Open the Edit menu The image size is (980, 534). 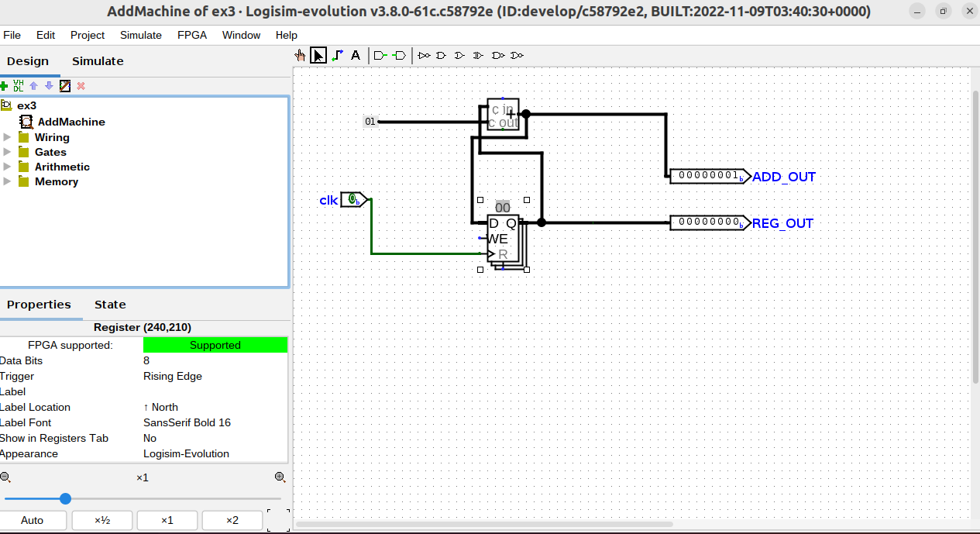pos(46,35)
